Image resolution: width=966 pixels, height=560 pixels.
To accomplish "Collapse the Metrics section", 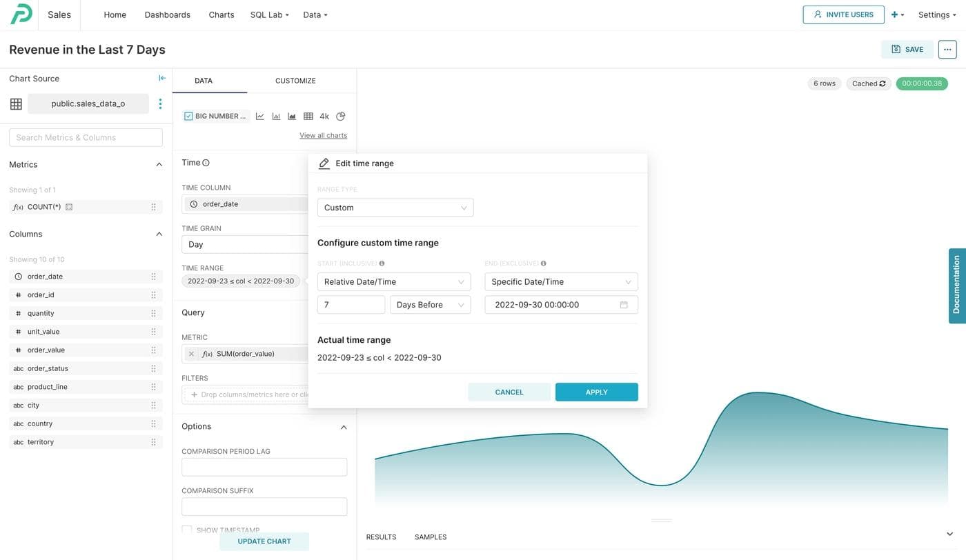I will click(159, 165).
